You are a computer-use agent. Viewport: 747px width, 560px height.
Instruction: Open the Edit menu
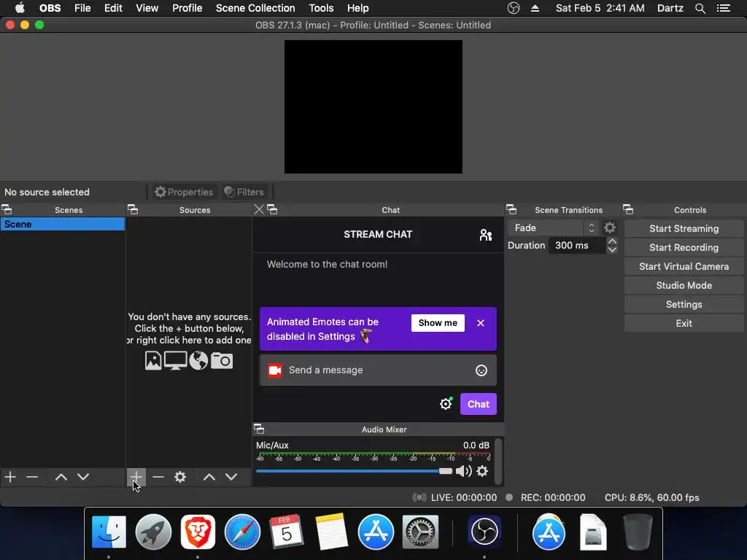(113, 8)
